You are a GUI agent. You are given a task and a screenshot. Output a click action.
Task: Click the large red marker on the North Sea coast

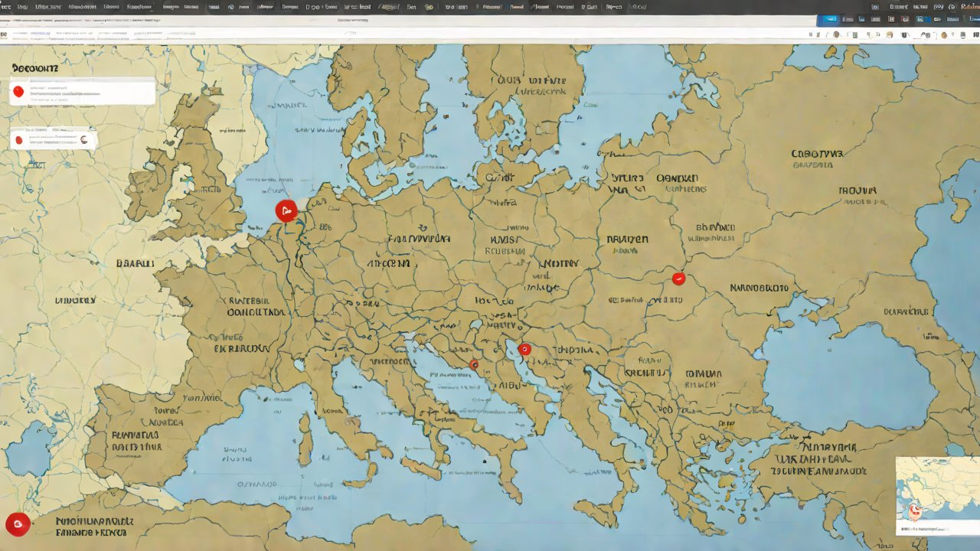[x=286, y=210]
